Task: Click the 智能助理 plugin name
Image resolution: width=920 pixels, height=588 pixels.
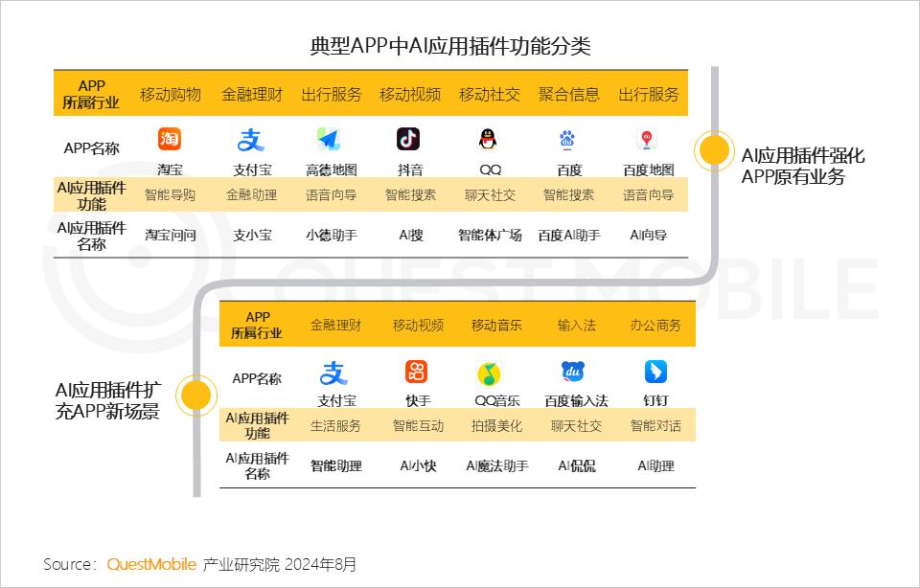Action: (x=336, y=466)
